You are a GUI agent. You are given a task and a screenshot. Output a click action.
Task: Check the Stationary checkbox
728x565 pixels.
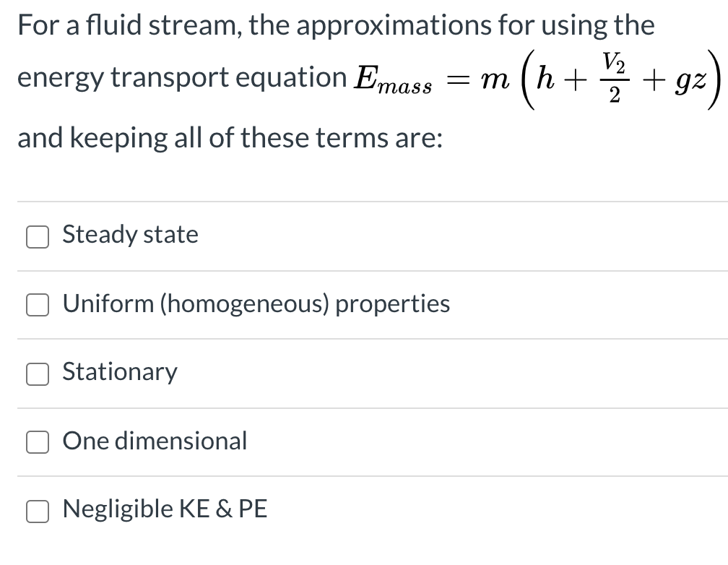point(37,373)
